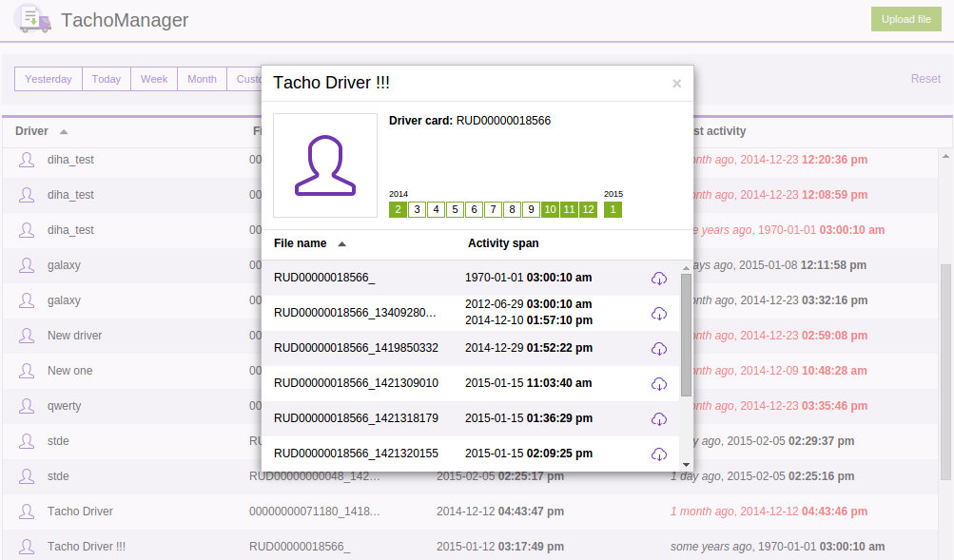
Task: Download file RUD00000018566_1421309010 using cloud icon
Action: [x=659, y=383]
